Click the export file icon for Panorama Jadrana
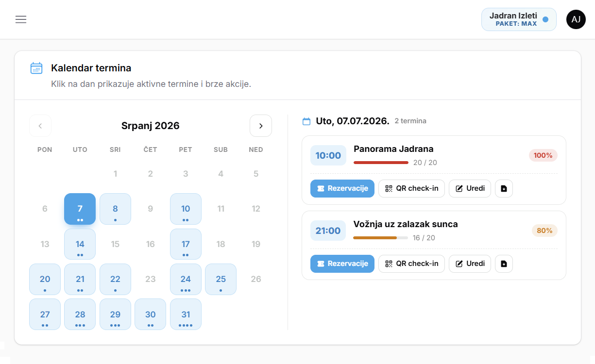This screenshot has width=595, height=364. pos(504,188)
